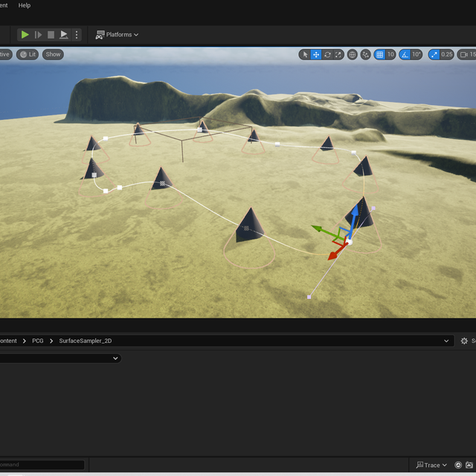
Task: Open the Platforms dropdown
Action: (x=118, y=35)
